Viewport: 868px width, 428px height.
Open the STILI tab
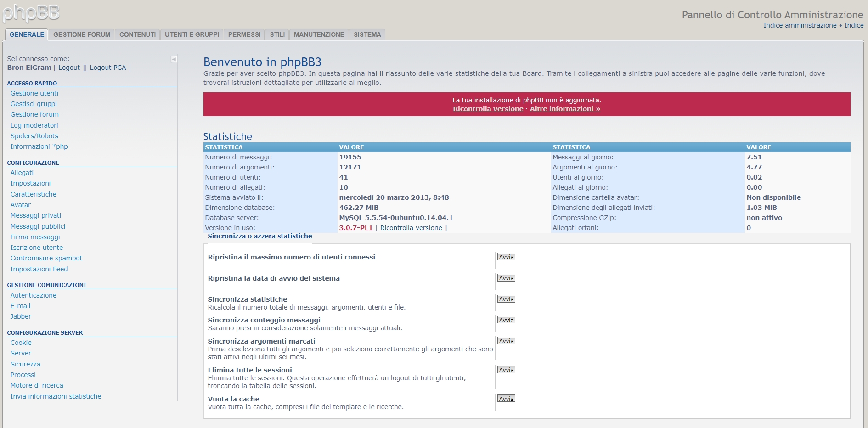tap(277, 34)
